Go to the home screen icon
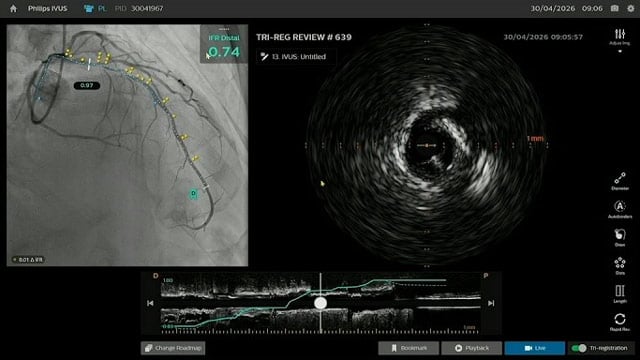Screen dimensions: 640x360 [13, 9]
